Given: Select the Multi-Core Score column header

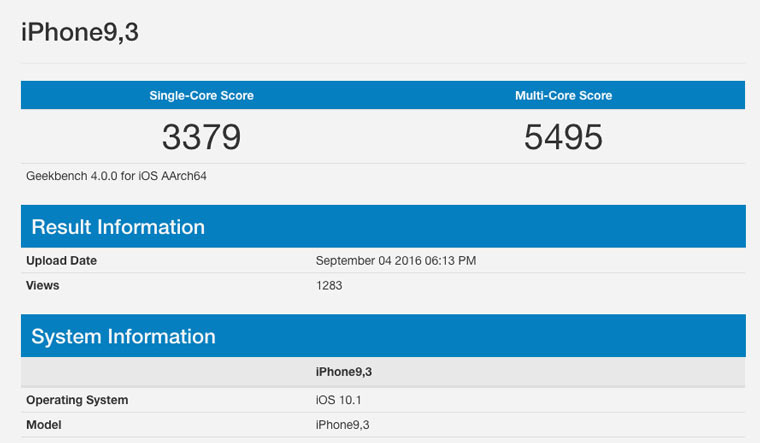Looking at the screenshot, I should pos(563,96).
